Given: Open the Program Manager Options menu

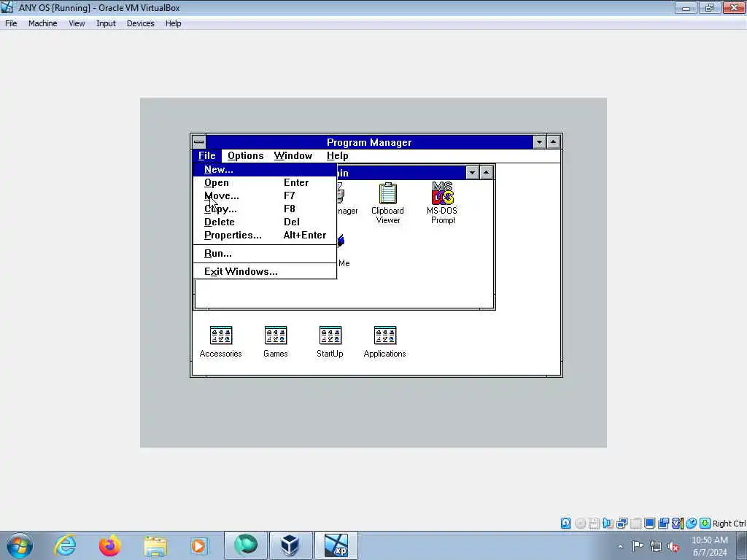Looking at the screenshot, I should tap(245, 156).
